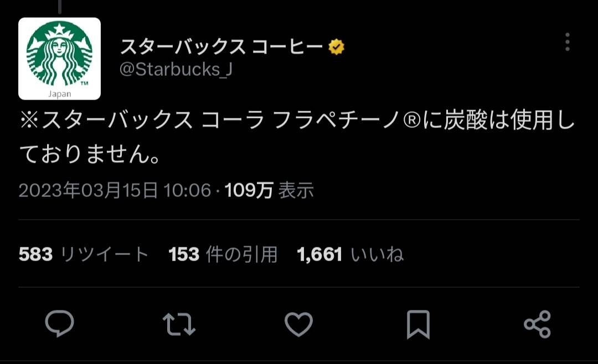Retweet this Starbucks post
Screen dimensions: 598x364
(x=179, y=324)
